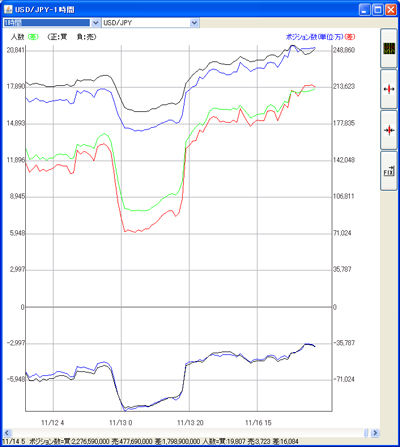The height and width of the screenshot is (447, 400).
Task: Click the 人数 legend label
Action: coord(18,37)
